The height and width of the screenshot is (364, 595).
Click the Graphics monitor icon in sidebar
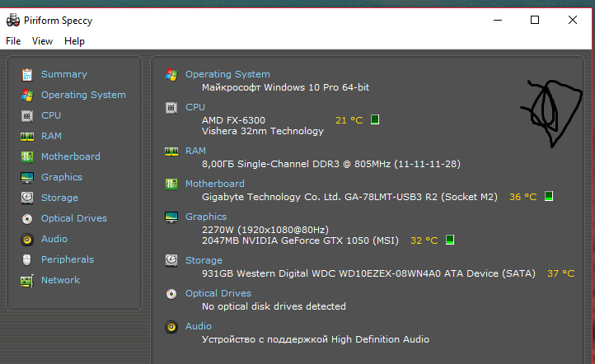(x=27, y=177)
